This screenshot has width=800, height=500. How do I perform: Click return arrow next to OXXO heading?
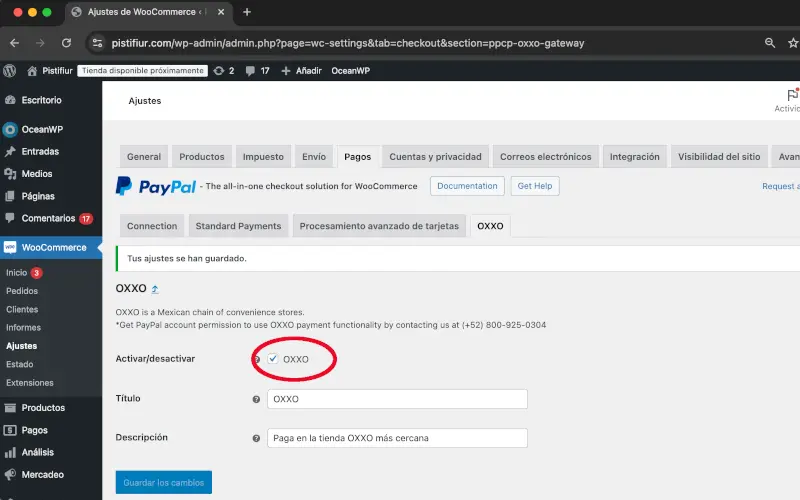click(x=155, y=289)
